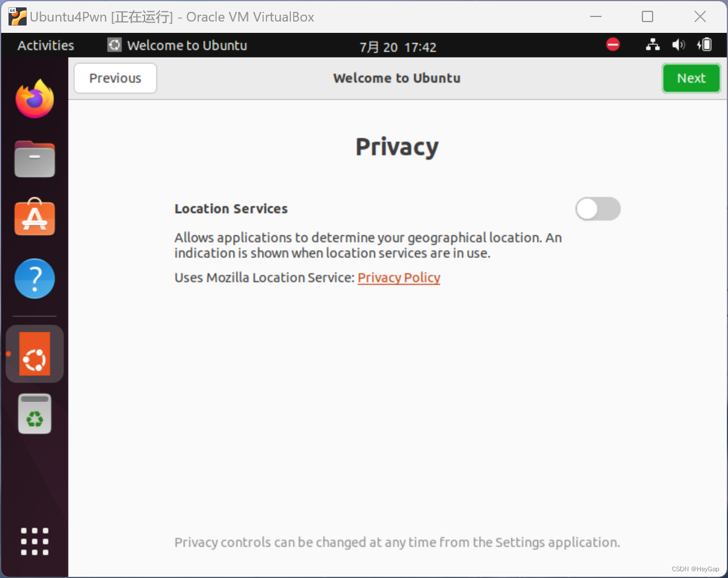Viewport: 728px width, 578px height.
Task: Enable Location Services
Action: (598, 209)
